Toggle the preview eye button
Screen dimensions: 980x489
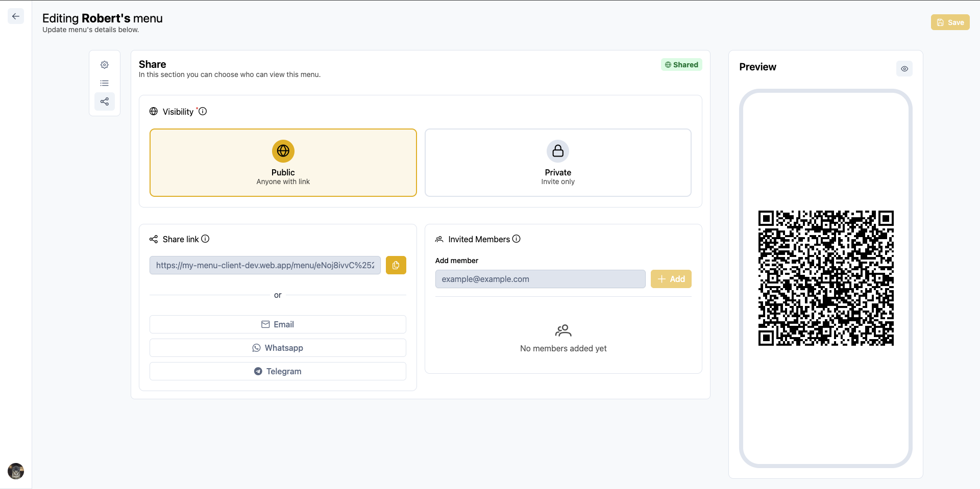(x=904, y=69)
